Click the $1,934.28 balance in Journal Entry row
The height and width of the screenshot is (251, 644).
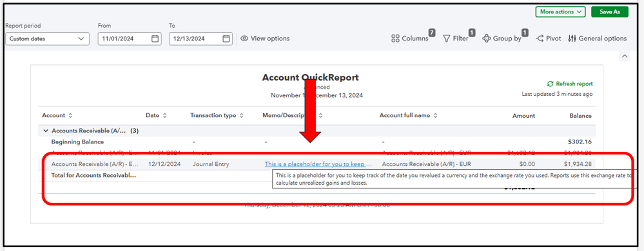click(x=578, y=164)
